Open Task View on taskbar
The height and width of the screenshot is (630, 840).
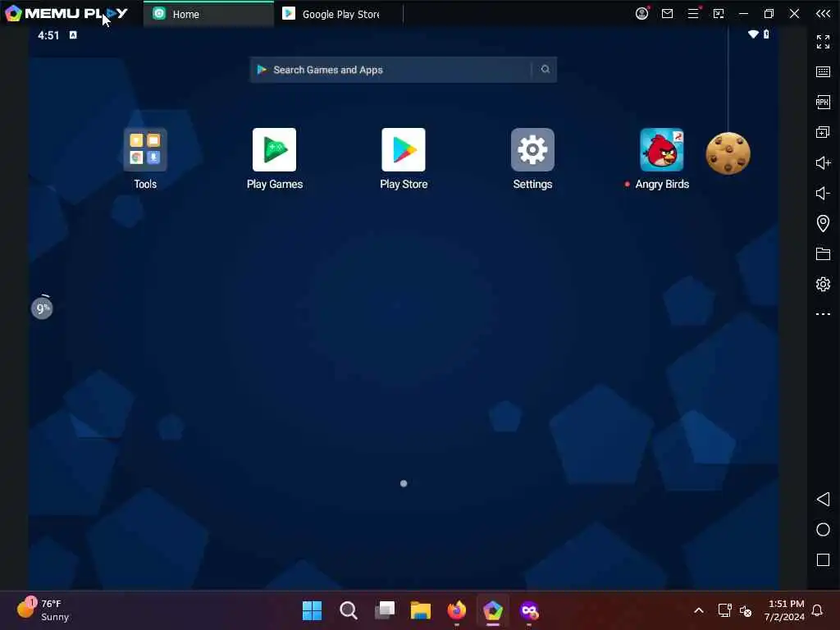coord(384,610)
